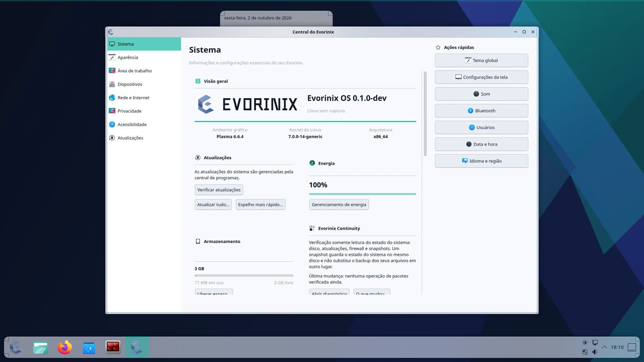Click Espelho mais rápido... button
The image size is (644, 362).
(260, 204)
